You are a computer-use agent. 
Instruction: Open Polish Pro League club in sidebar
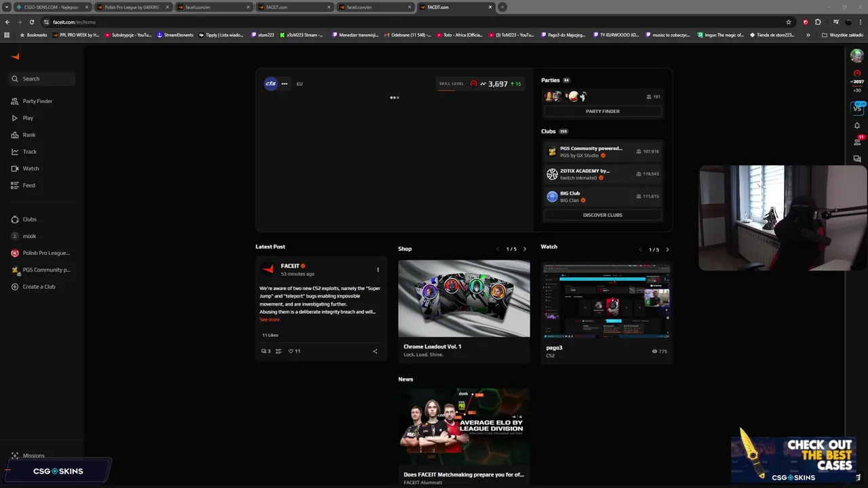(46, 253)
